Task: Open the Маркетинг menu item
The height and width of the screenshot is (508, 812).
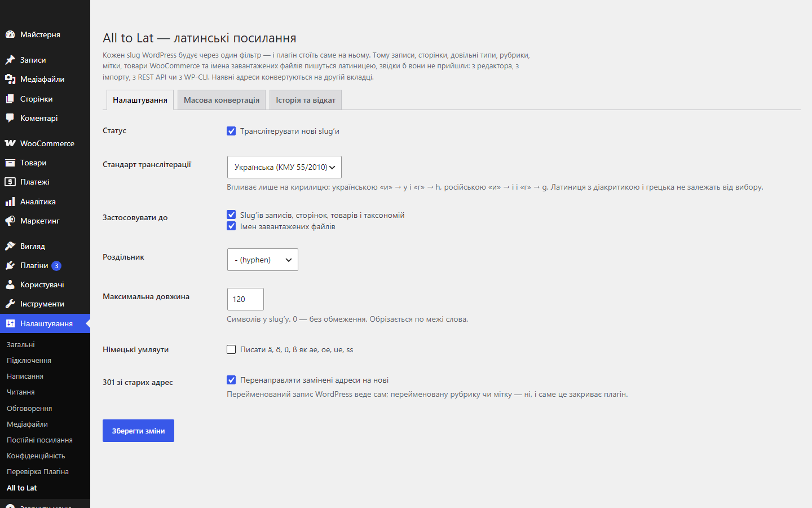Action: [45, 221]
